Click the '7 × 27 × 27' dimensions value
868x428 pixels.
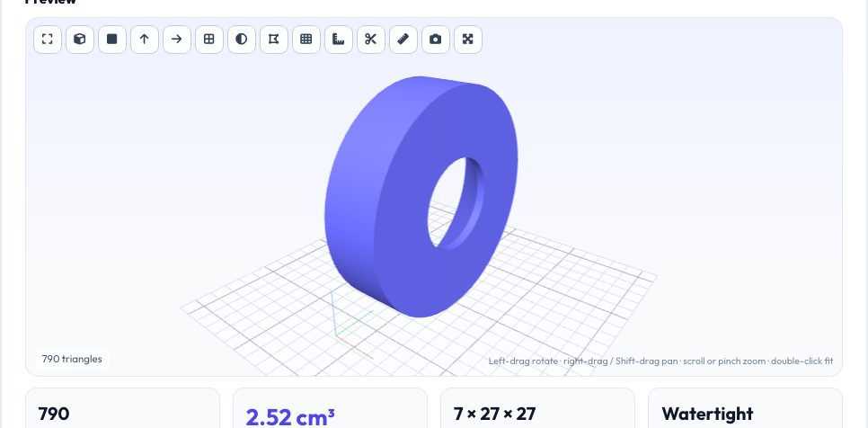coord(494,415)
